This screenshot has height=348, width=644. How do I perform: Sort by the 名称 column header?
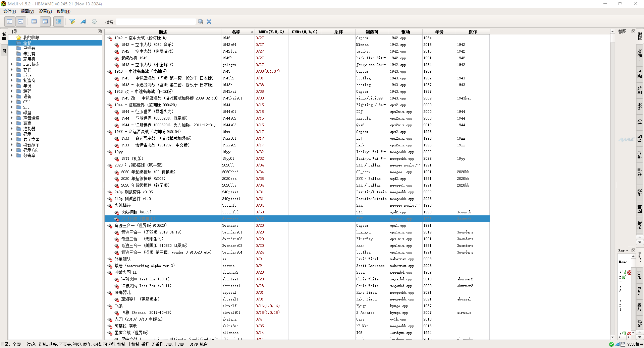click(x=238, y=32)
